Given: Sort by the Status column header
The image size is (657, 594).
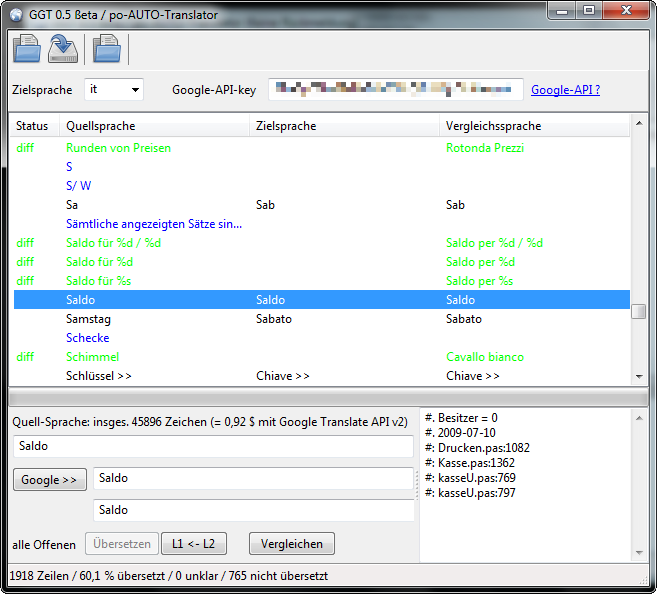Looking at the screenshot, I should point(33,126).
